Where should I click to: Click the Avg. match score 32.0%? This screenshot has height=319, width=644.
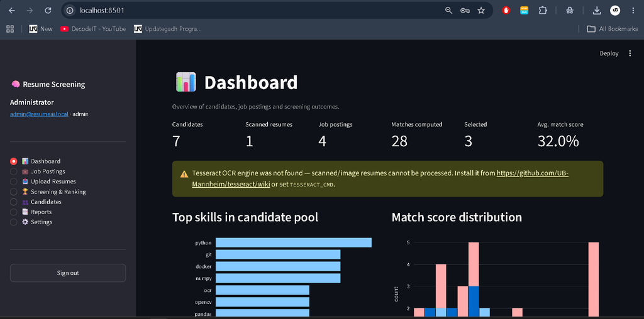tap(558, 141)
